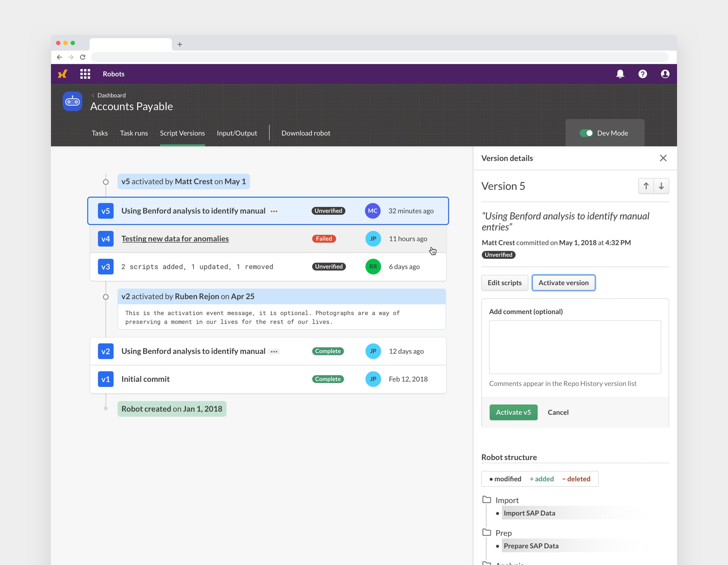Screen dimensions: 728x565
Task: Cancel the version activation
Action: coord(558,412)
